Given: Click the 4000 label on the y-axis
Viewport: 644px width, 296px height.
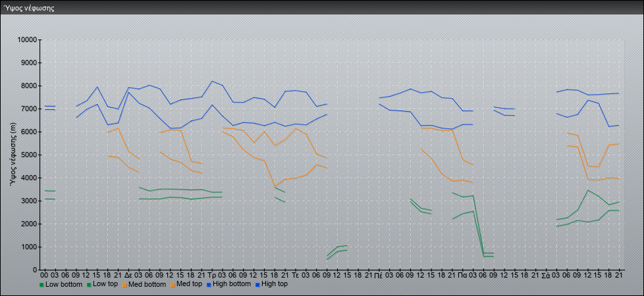Looking at the screenshot, I should tap(30, 178).
